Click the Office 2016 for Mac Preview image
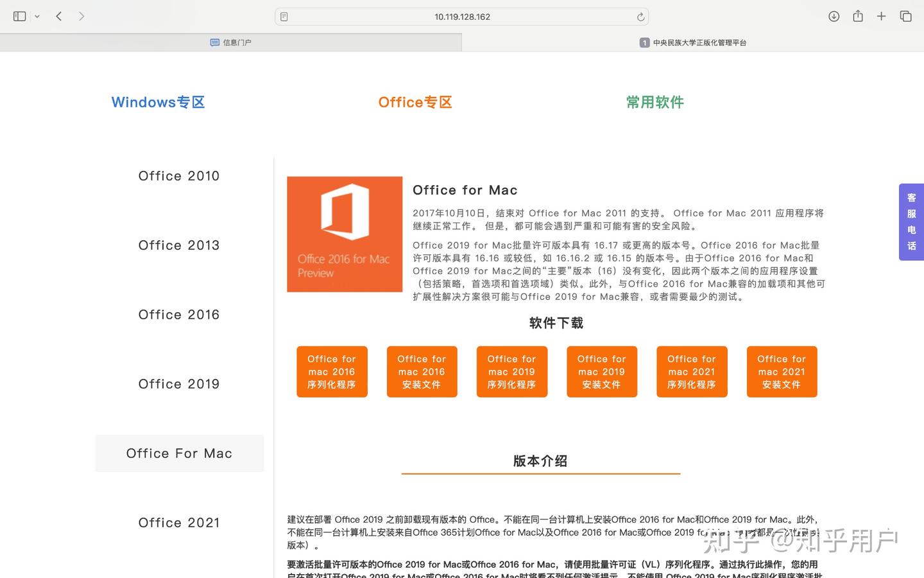924x578 pixels. pos(345,234)
